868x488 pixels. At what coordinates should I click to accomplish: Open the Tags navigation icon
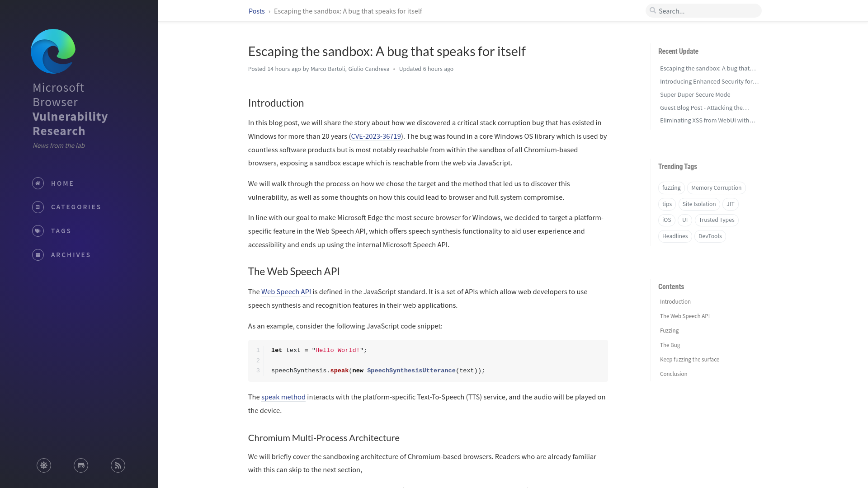[x=38, y=230]
